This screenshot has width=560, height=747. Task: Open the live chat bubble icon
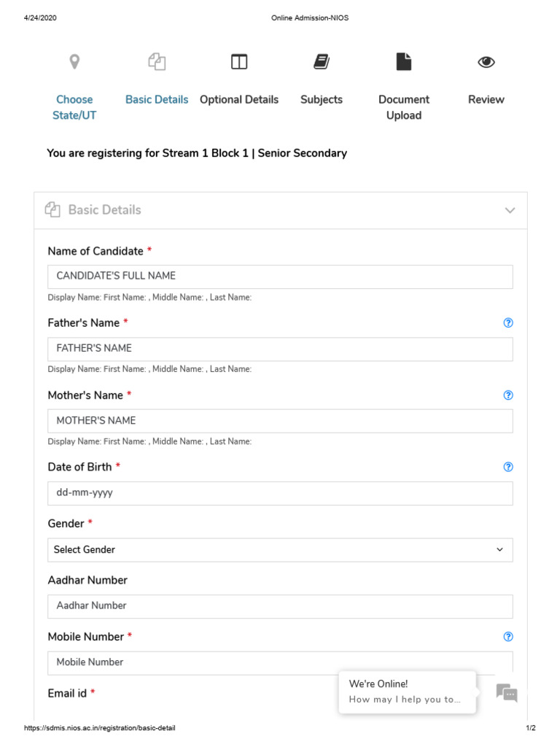click(x=507, y=692)
